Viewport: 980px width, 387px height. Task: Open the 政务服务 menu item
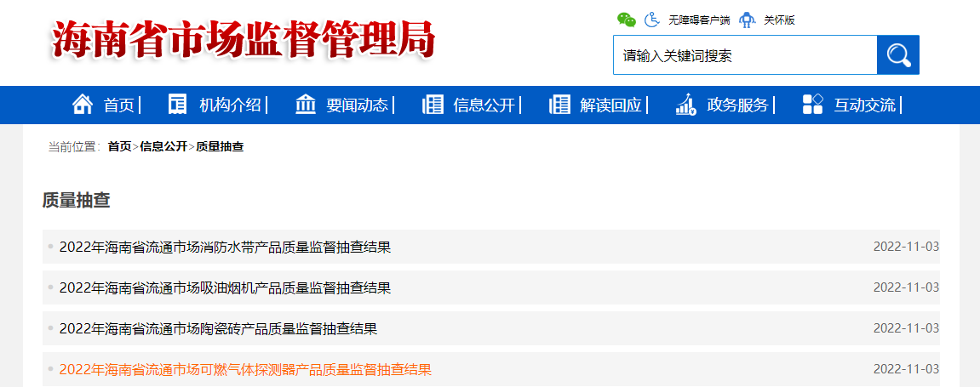pos(737,105)
